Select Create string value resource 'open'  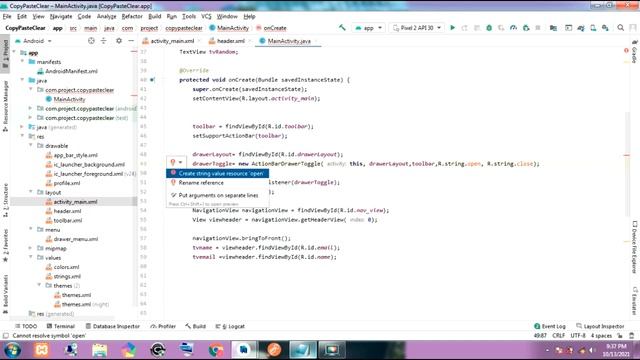coord(218,173)
